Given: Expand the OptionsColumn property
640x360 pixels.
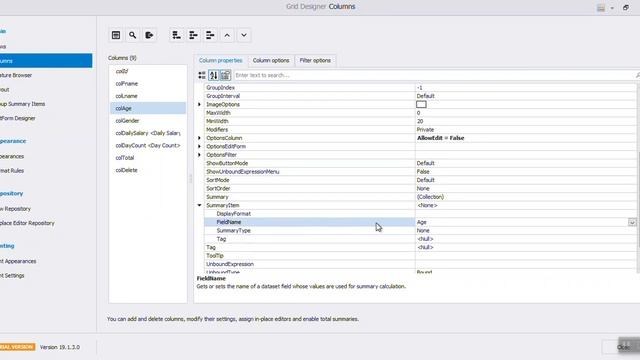Looking at the screenshot, I should point(200,138).
